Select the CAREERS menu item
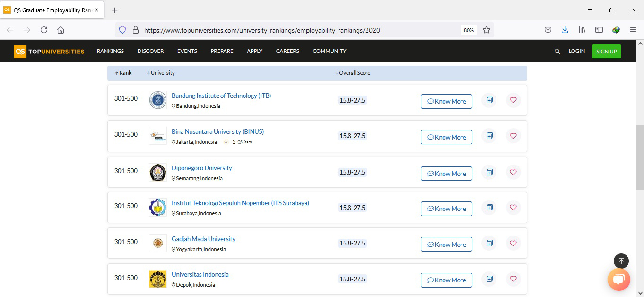The image size is (644, 297). 287,51
